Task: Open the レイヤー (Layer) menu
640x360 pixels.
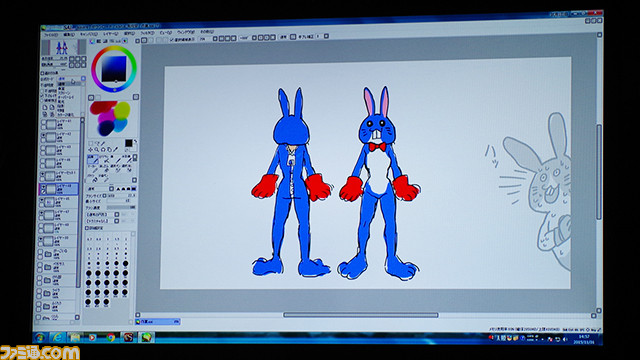Action: [x=111, y=34]
